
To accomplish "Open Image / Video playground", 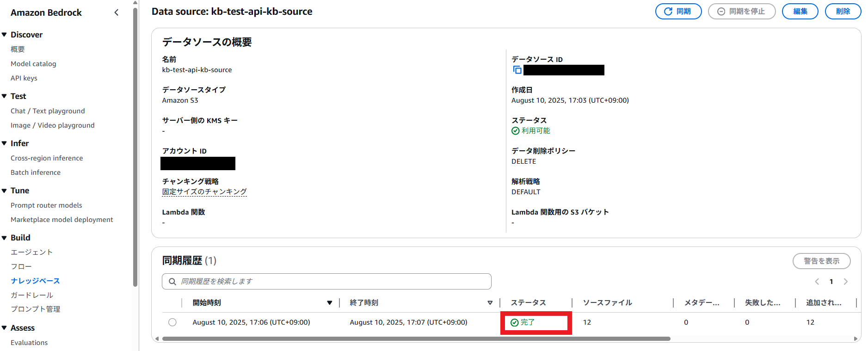I will 53,125.
